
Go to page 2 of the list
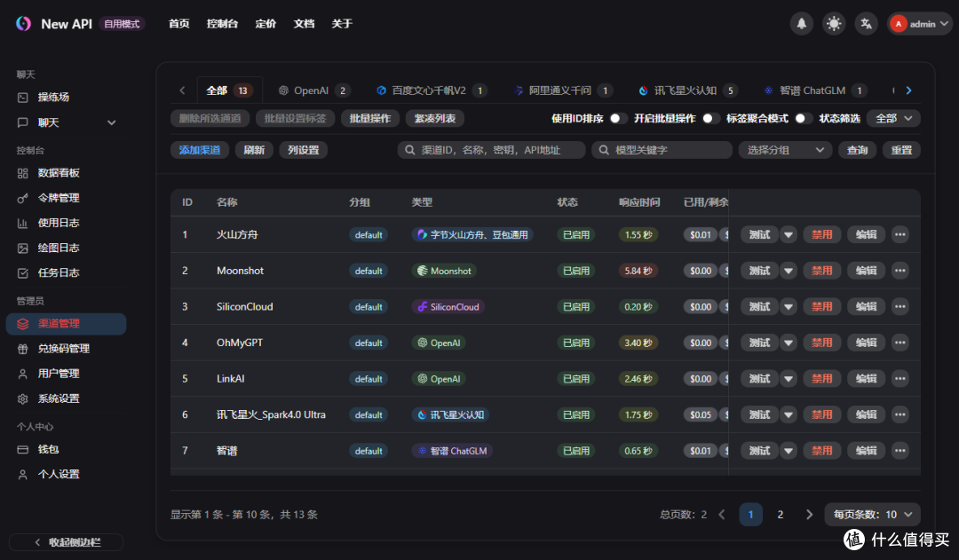point(780,515)
